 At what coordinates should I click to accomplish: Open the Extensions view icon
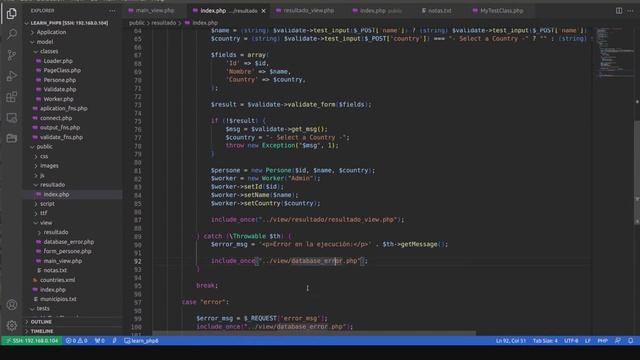point(11,97)
